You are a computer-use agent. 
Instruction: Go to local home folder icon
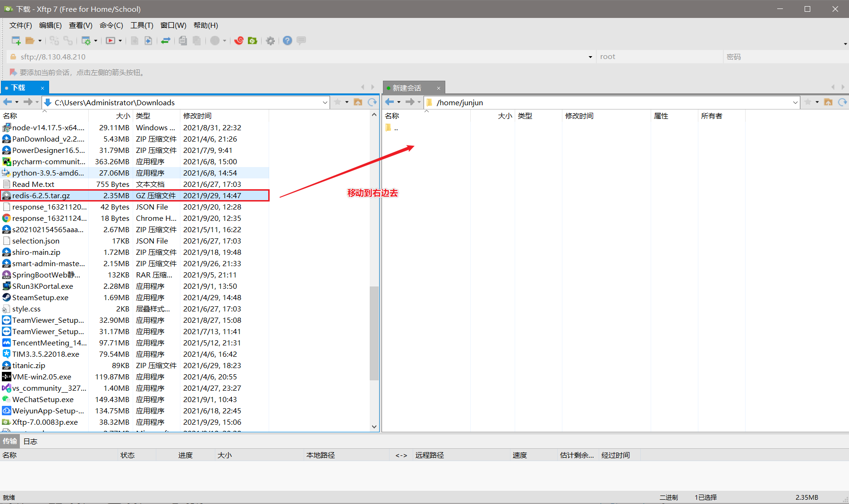358,102
